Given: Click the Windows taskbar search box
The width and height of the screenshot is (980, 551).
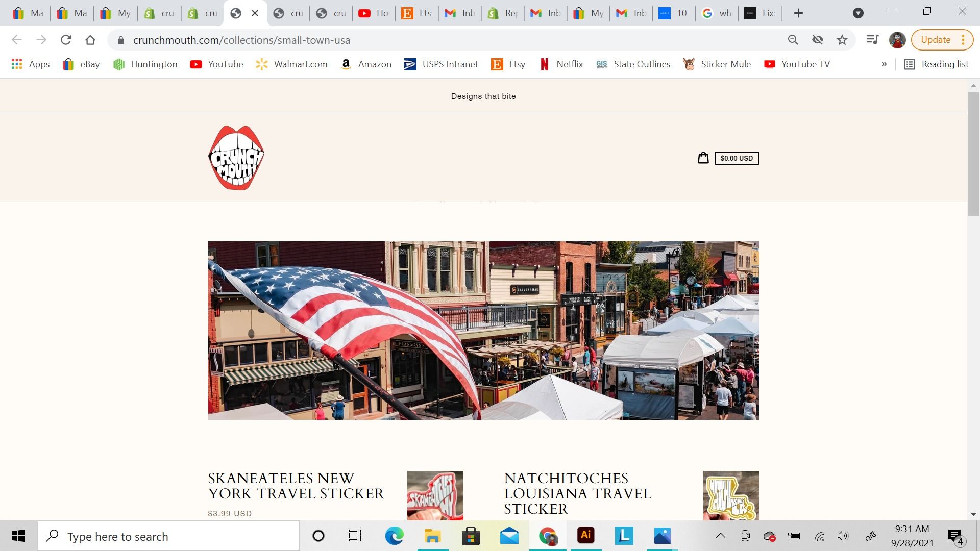Looking at the screenshot, I should (168, 536).
